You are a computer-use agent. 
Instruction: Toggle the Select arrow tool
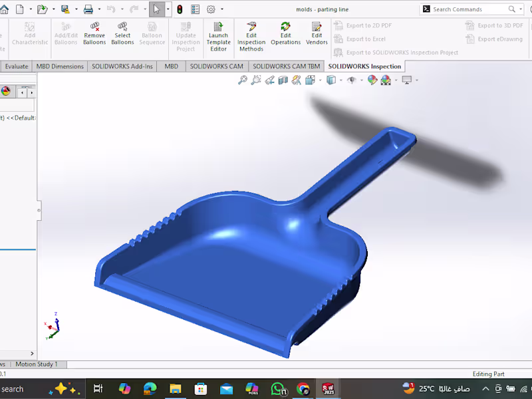pyautogui.click(x=157, y=9)
